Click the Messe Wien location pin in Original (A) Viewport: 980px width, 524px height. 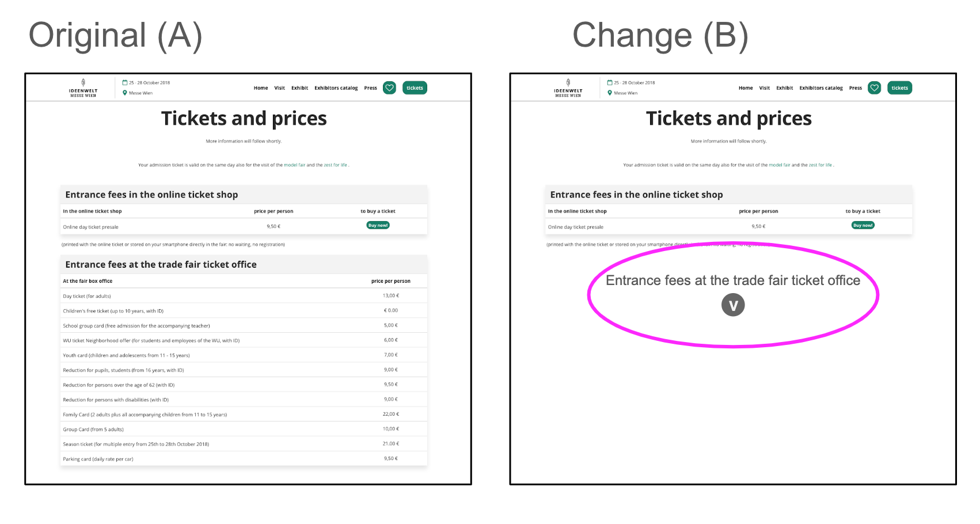[x=125, y=93]
